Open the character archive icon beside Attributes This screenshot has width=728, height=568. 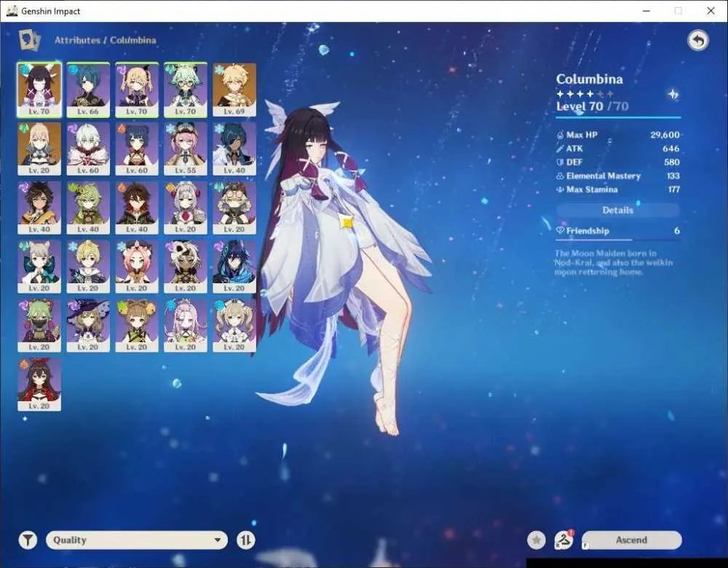29,40
